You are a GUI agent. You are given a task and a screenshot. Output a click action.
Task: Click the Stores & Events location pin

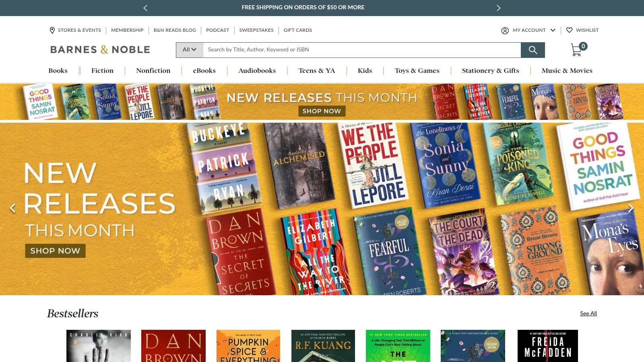(x=52, y=30)
